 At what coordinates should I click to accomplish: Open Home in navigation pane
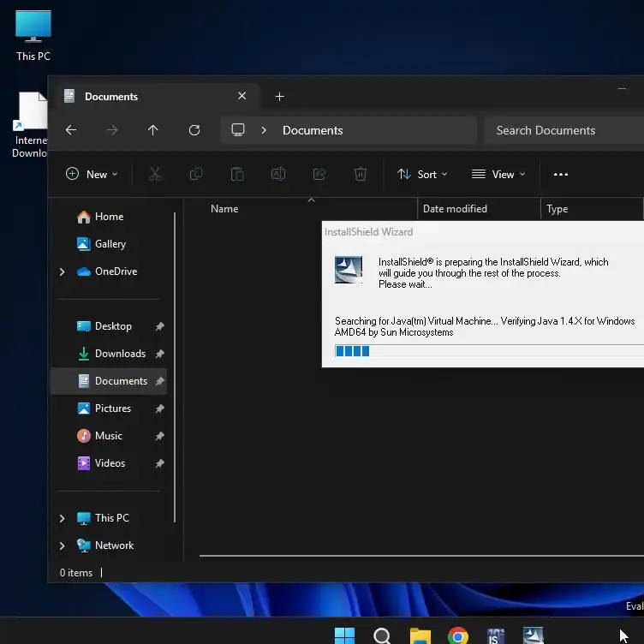tap(109, 217)
